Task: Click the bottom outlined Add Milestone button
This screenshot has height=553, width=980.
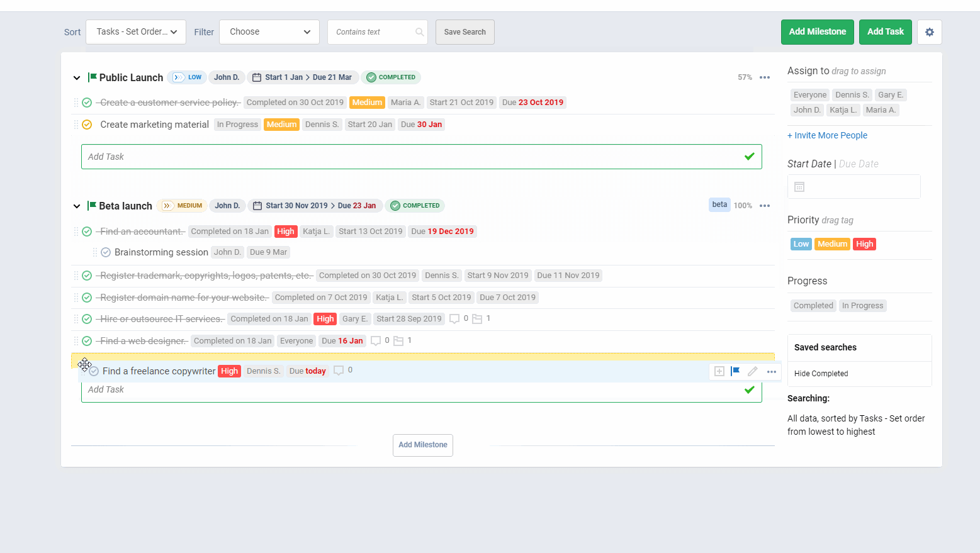Action: [423, 445]
